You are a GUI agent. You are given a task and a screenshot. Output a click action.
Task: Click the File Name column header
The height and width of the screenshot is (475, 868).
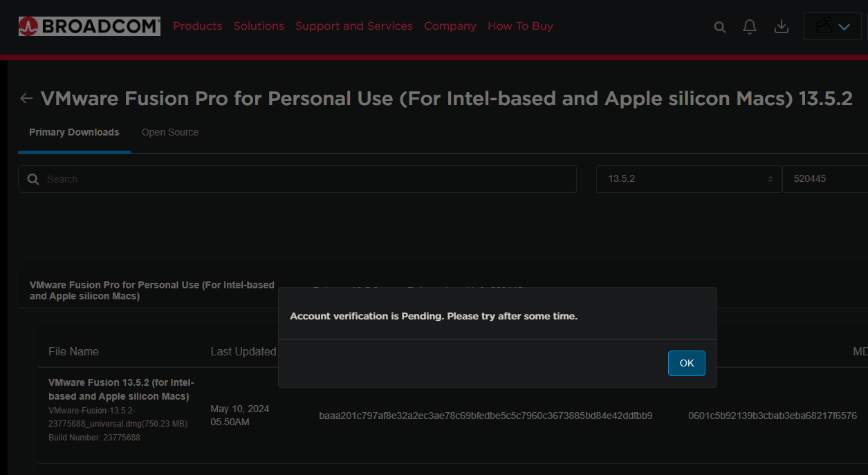73,352
